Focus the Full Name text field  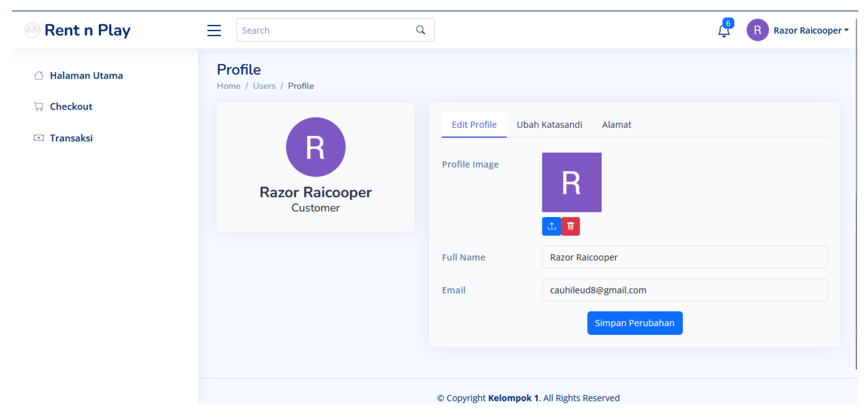[x=684, y=257]
